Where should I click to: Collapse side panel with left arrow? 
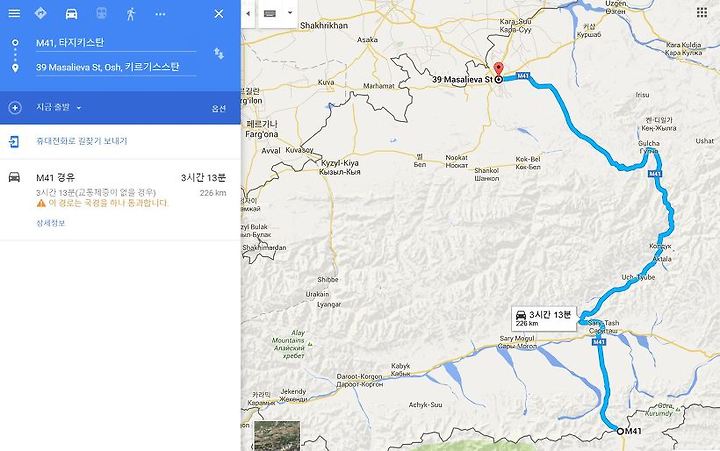[x=248, y=13]
